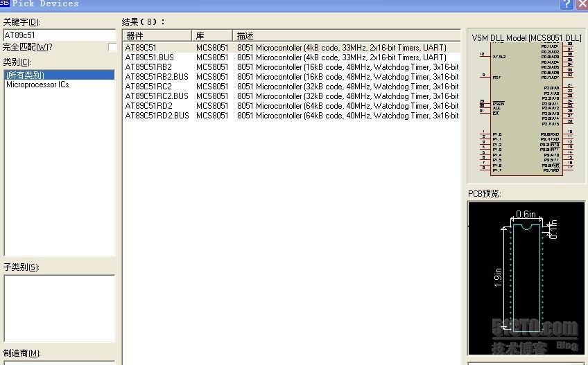
Task: Toggle the 完全匹配 (match whole words) checkbox
Action: pos(112,47)
